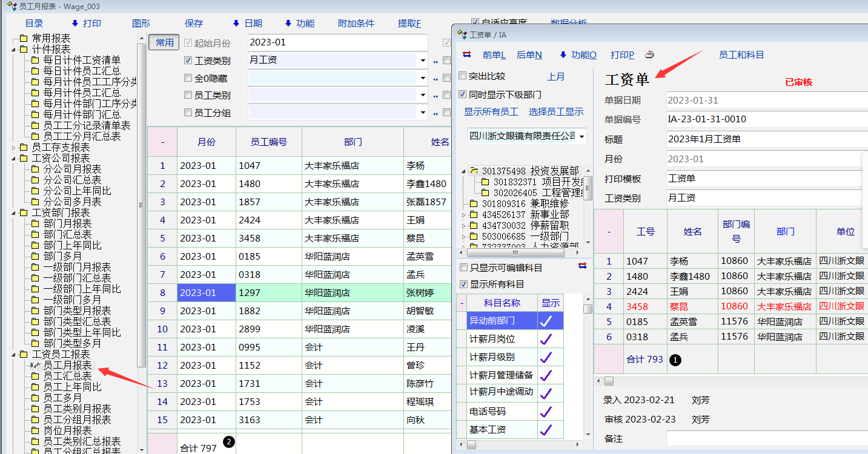Click the black circle marker beside 合计 793
Image resolution: width=868 pixels, height=454 pixels.
(x=675, y=360)
